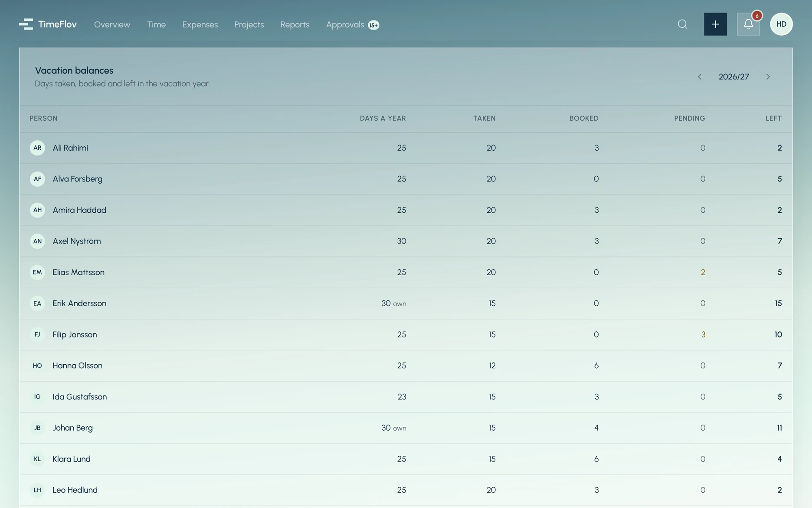Click Ida Gustafsson's IG avatar

[x=37, y=397]
